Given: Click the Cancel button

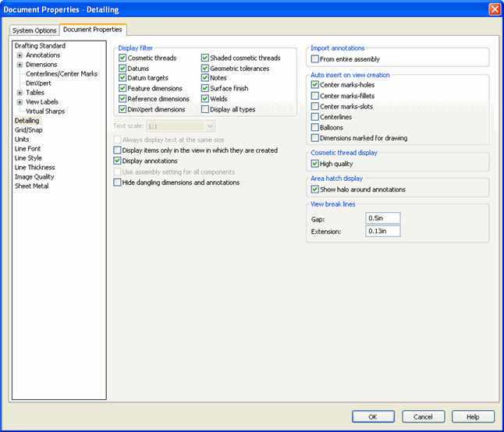Looking at the screenshot, I should pyautogui.click(x=424, y=416).
